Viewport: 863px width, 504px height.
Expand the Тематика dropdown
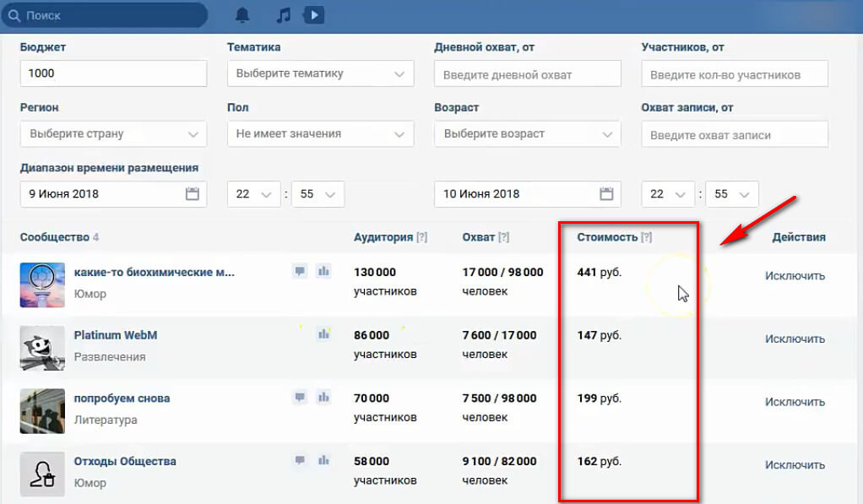point(321,73)
